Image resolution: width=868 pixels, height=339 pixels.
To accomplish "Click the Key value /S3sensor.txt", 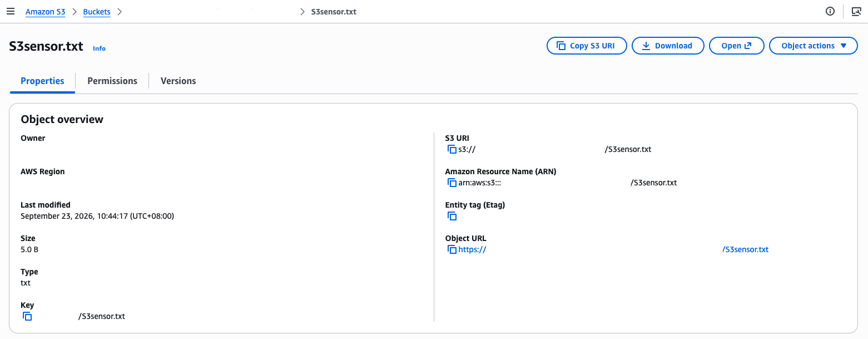I will click(102, 316).
